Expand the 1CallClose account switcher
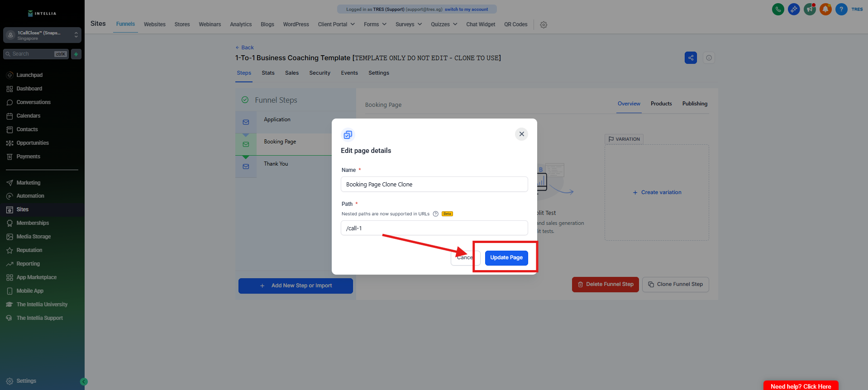 tap(42, 35)
